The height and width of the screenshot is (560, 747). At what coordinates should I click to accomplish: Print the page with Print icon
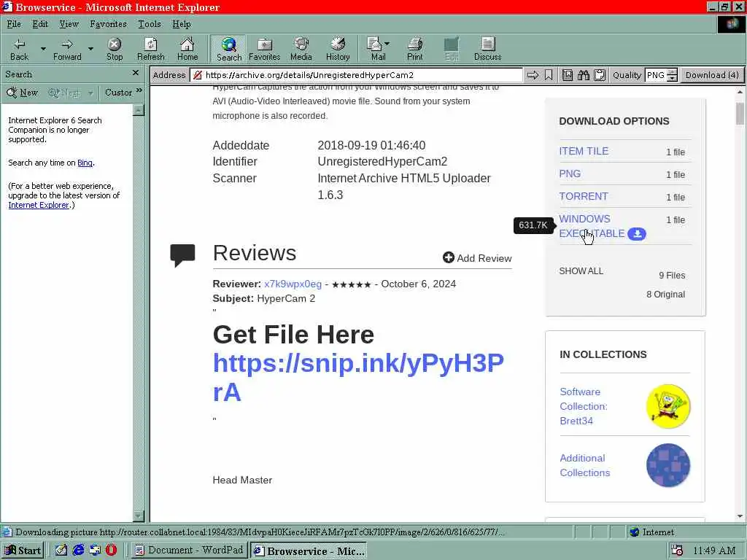[414, 50]
